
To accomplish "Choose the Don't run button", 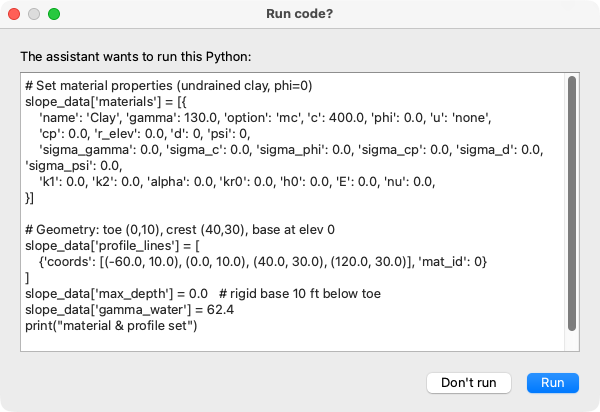I will click(x=469, y=383).
